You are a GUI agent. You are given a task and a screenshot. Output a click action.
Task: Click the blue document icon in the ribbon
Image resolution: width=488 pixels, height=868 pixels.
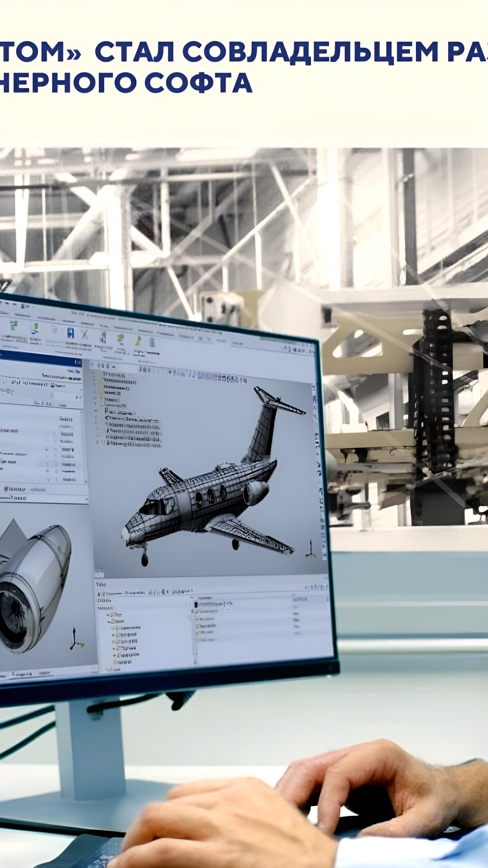(70, 333)
